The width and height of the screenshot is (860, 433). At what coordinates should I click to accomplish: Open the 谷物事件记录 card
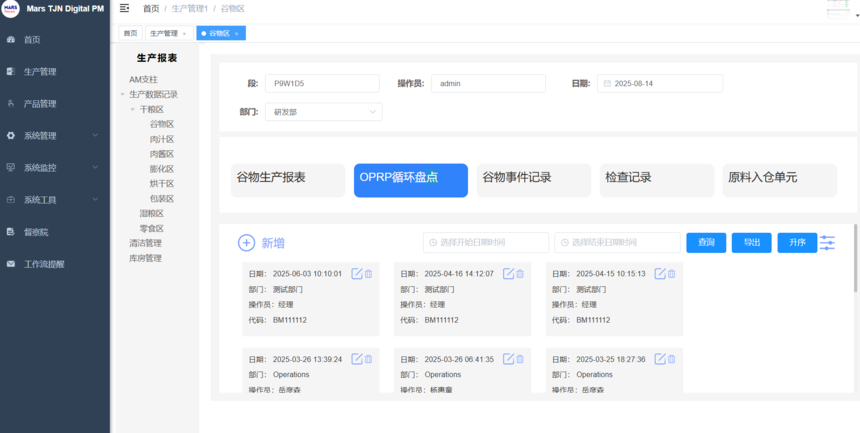(534, 180)
